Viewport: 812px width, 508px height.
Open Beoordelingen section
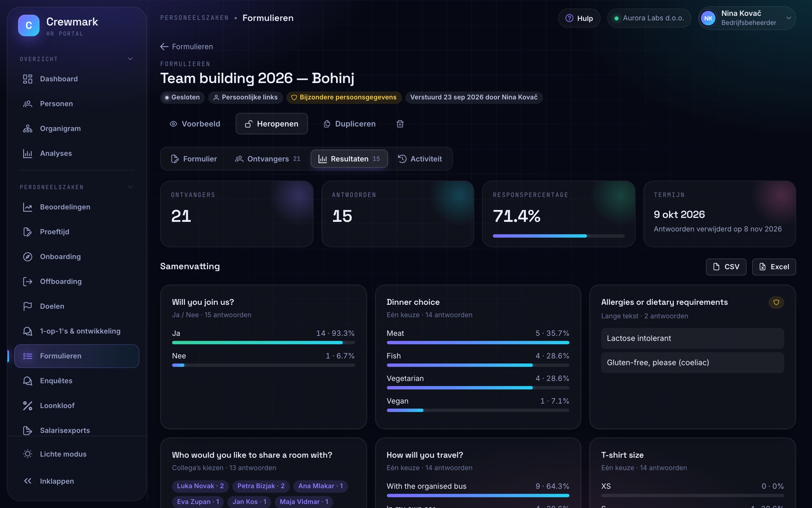pyautogui.click(x=77, y=207)
